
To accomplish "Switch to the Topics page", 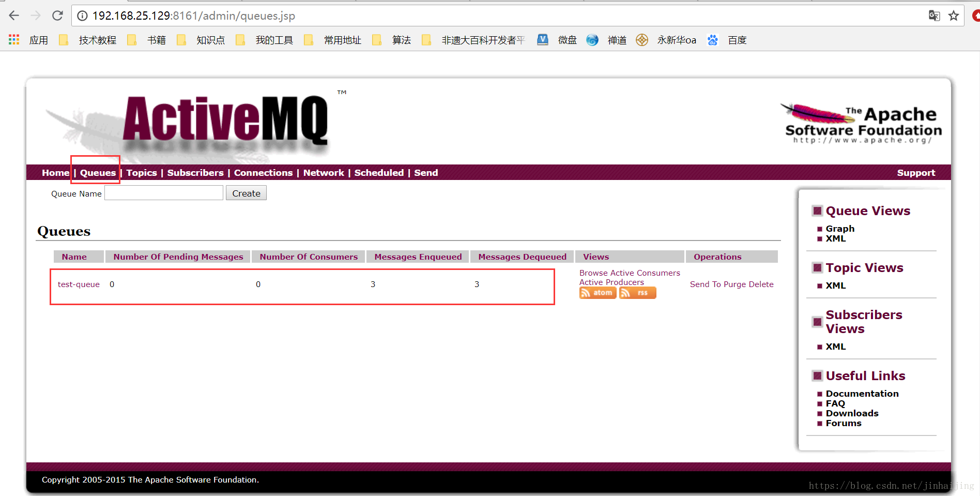I will click(x=142, y=173).
